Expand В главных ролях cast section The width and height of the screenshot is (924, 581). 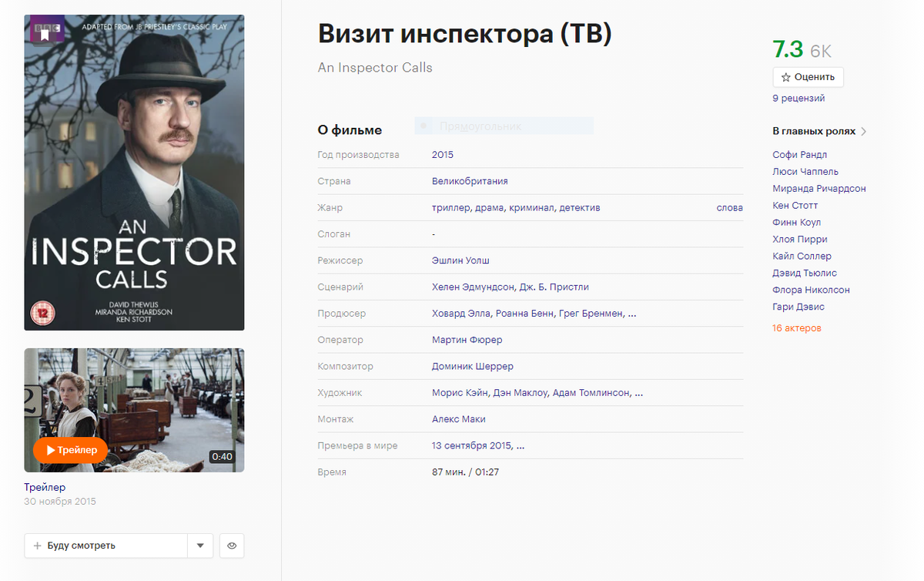(820, 131)
